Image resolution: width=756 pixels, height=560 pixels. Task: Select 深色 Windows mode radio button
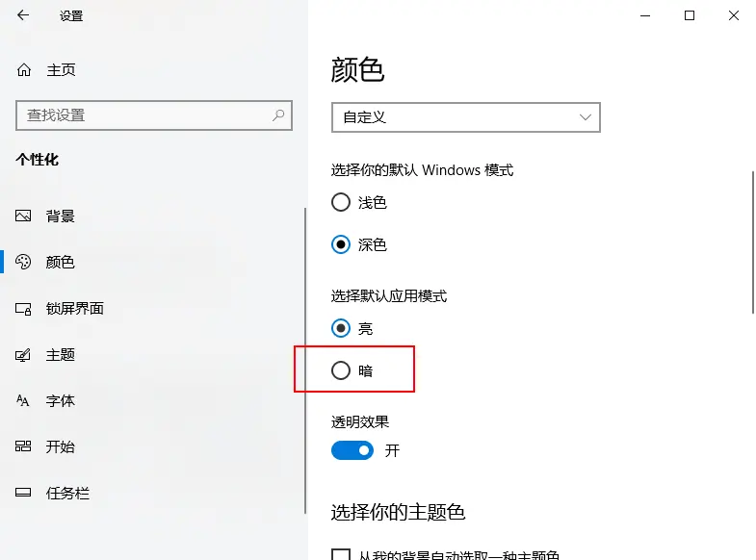click(341, 244)
